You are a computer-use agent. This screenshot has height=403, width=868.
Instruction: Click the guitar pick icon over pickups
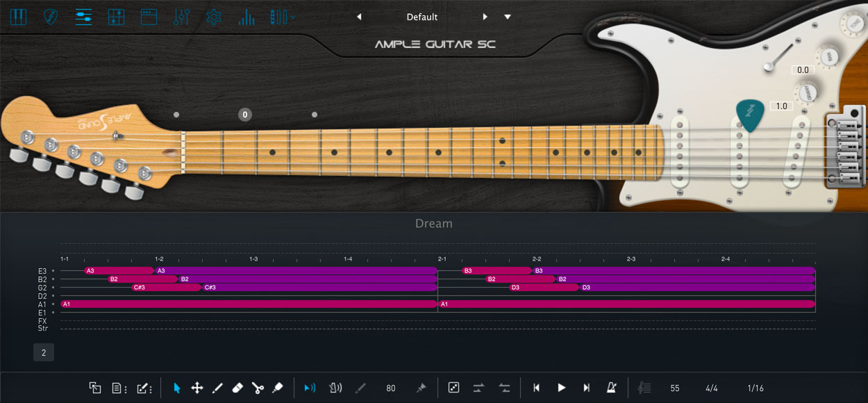pyautogui.click(x=751, y=115)
